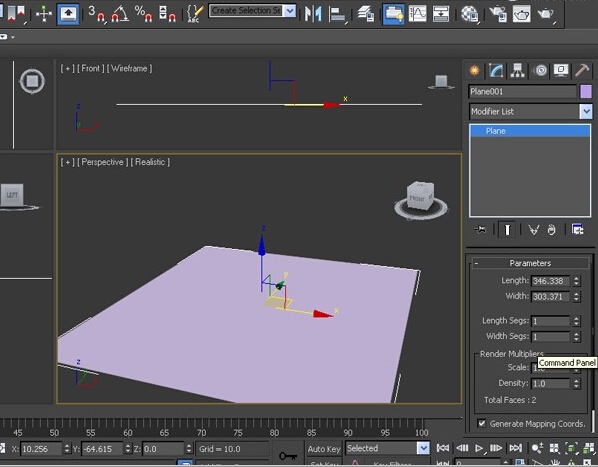Activate the Select and Manipulate tool
This screenshot has width=598, height=467.
[43, 14]
